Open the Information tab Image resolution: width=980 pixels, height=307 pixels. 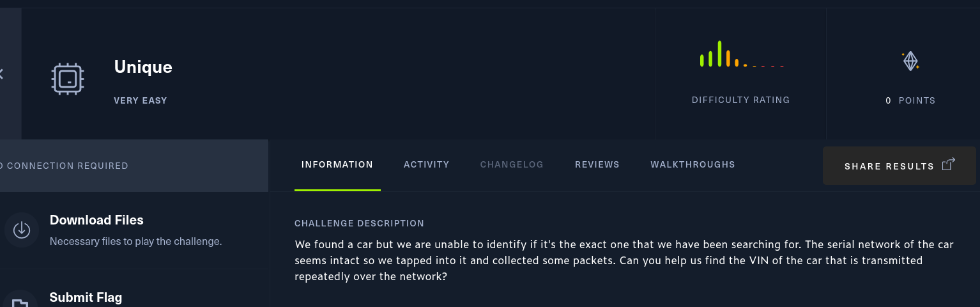coord(337,164)
